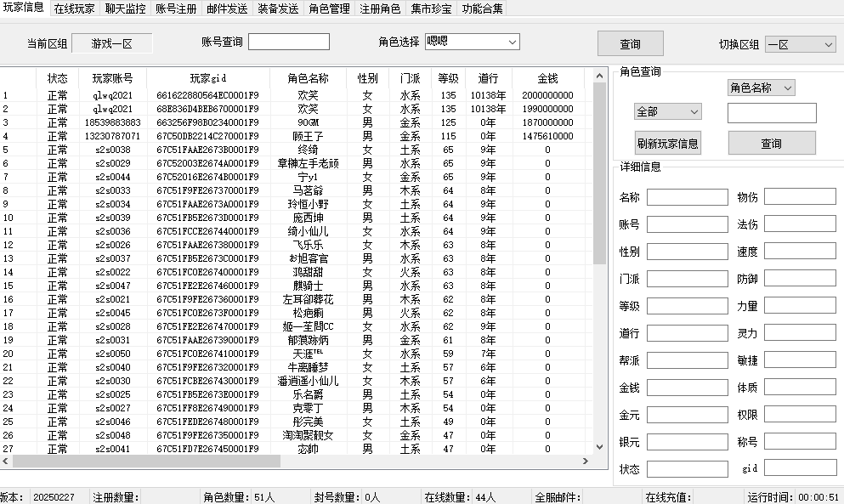Sort by the 等级 column header
The height and width of the screenshot is (504, 844).
[448, 78]
